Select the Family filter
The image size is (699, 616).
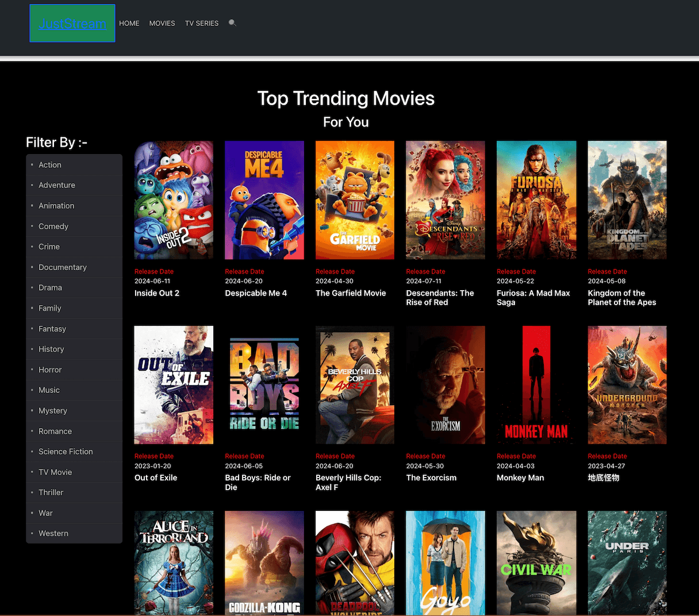coord(74,308)
